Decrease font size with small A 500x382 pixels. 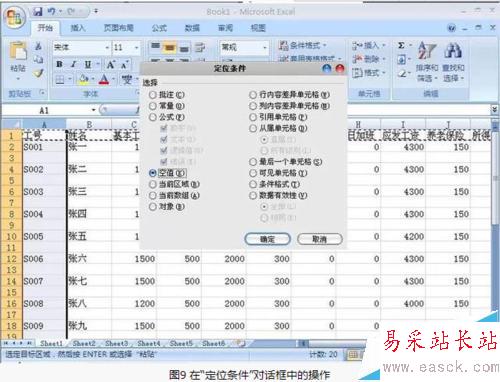tap(124, 65)
